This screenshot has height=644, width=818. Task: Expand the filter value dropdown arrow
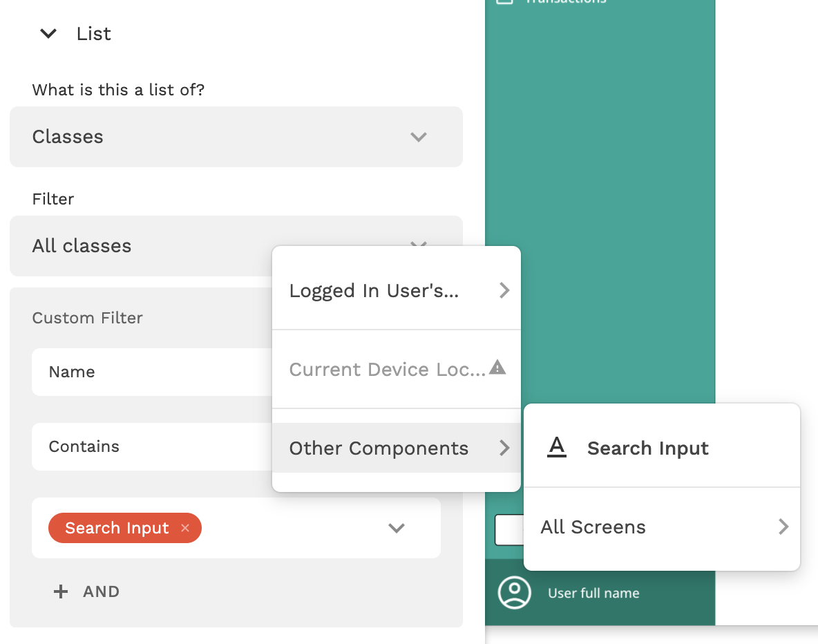click(396, 528)
